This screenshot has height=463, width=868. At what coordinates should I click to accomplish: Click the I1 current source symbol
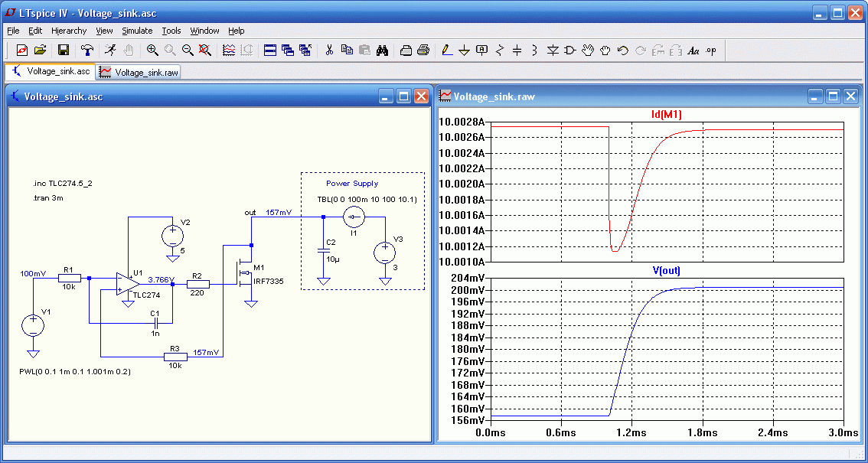click(x=354, y=217)
